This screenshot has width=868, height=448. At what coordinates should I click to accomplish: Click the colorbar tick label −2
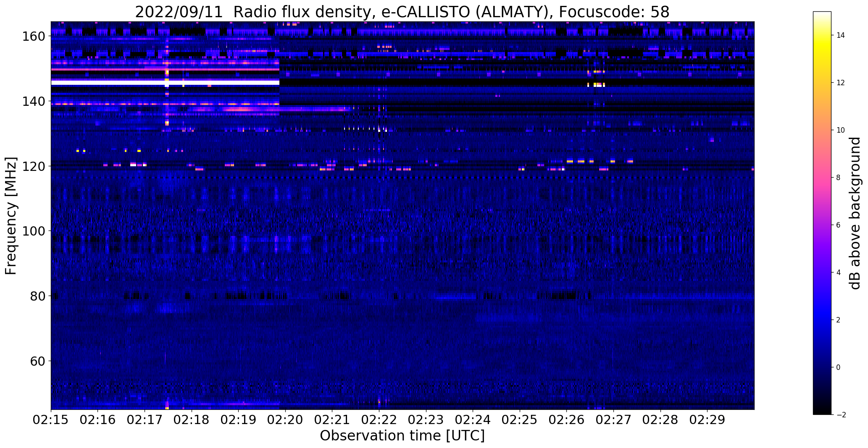841,415
